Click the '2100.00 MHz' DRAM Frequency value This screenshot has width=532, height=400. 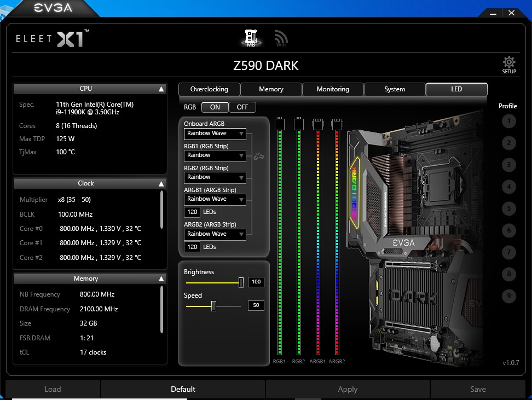[x=99, y=309]
